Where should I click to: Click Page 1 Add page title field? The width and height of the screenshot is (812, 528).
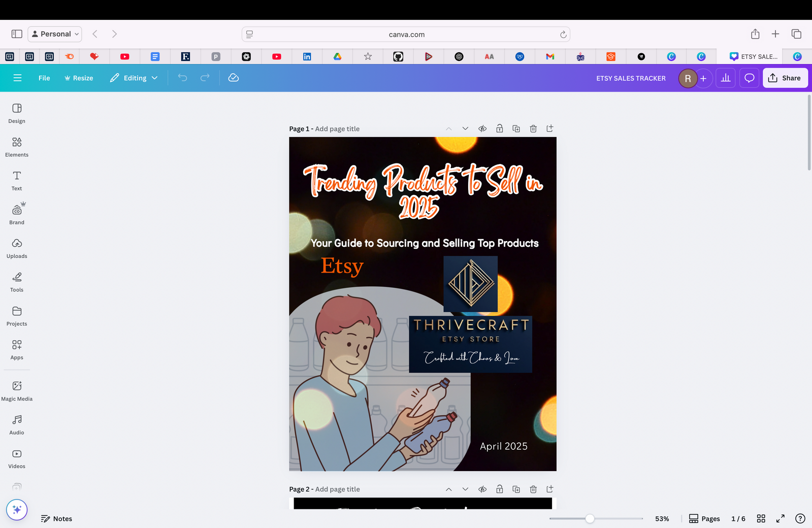point(337,129)
